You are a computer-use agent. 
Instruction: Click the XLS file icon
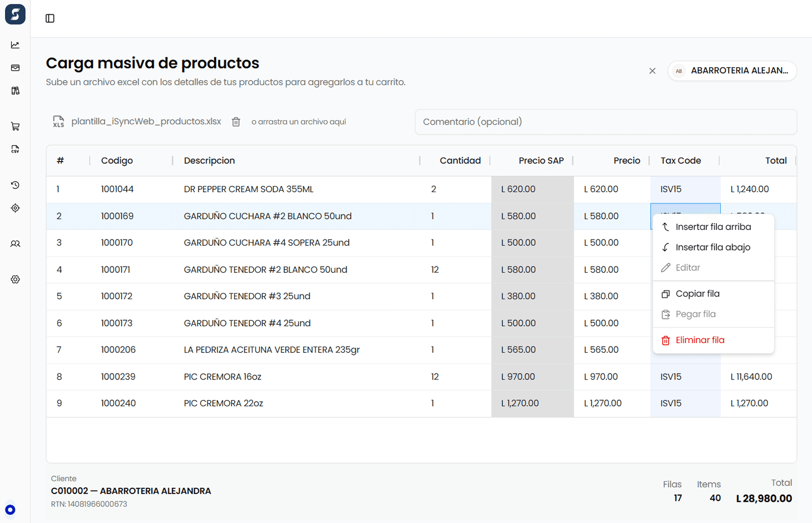58,122
